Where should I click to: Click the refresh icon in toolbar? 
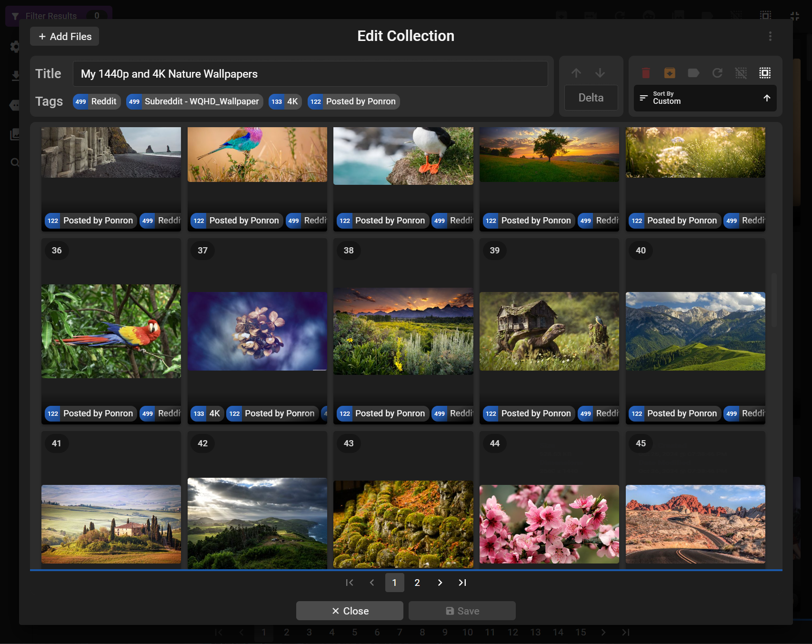pos(717,73)
